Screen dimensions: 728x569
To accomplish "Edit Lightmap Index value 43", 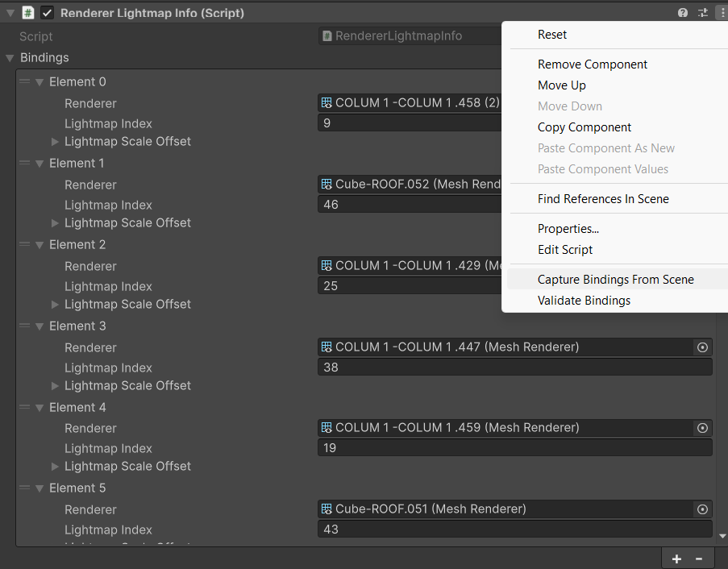I will (515, 529).
